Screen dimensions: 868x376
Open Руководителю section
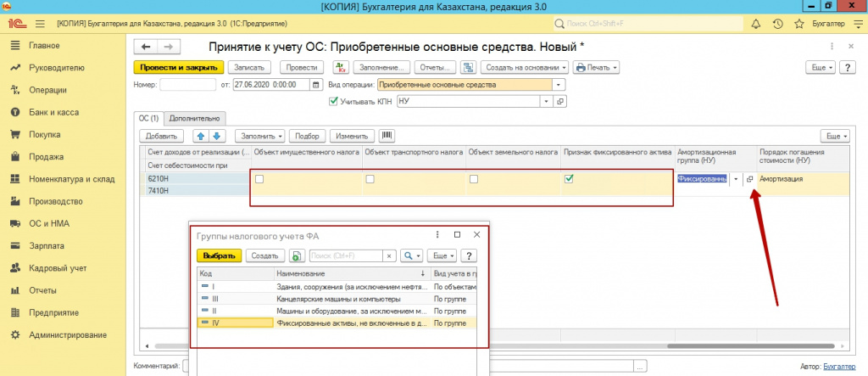pyautogui.click(x=57, y=68)
